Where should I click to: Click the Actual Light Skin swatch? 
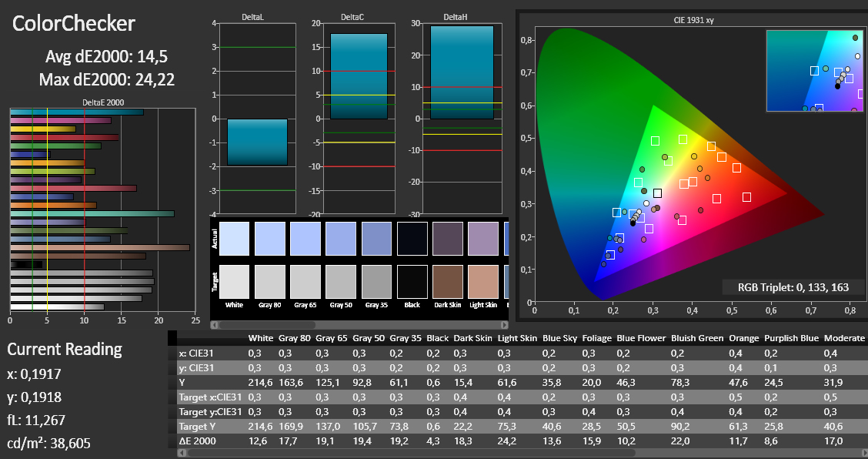click(483, 239)
